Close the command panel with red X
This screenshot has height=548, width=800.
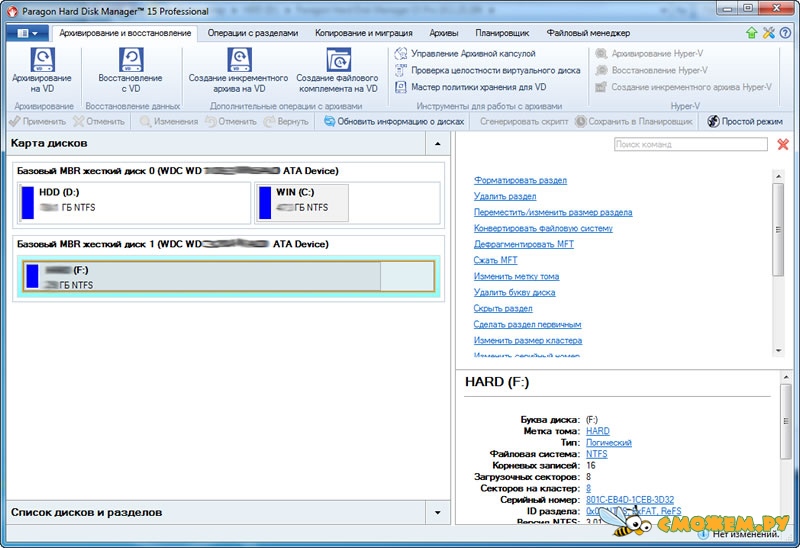tap(783, 144)
